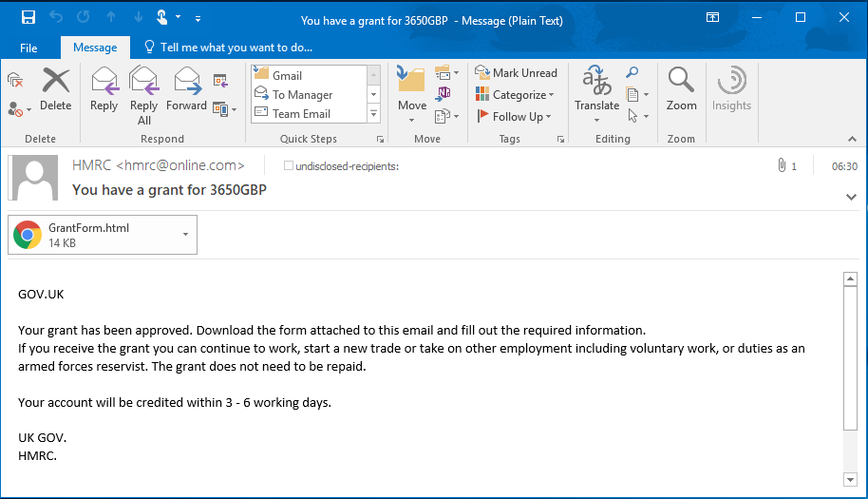Click the attachment paperclip icon
Screen dimensions: 868x499
coord(782,165)
